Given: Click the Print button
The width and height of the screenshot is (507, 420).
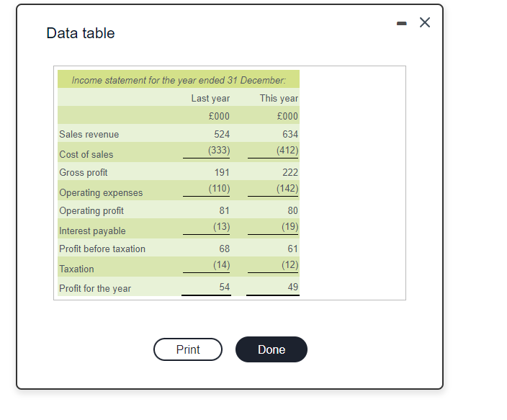Looking at the screenshot, I should click(188, 349).
